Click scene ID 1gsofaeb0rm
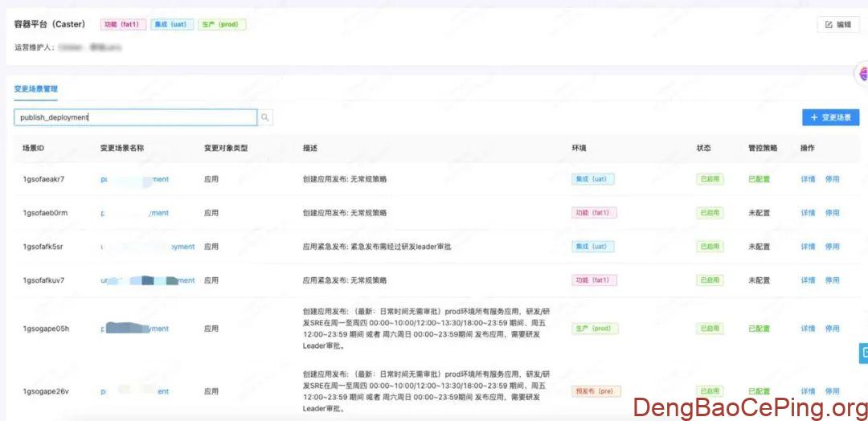 click(45, 213)
